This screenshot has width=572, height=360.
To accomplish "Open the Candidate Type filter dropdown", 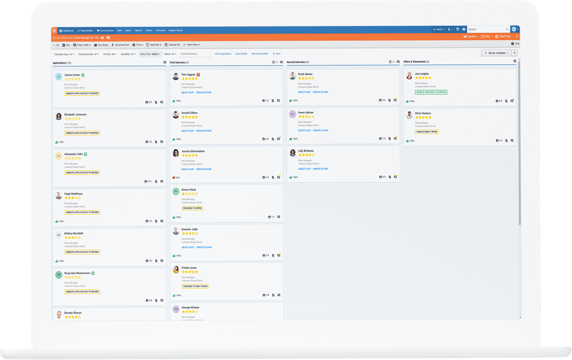I will coord(64,54).
